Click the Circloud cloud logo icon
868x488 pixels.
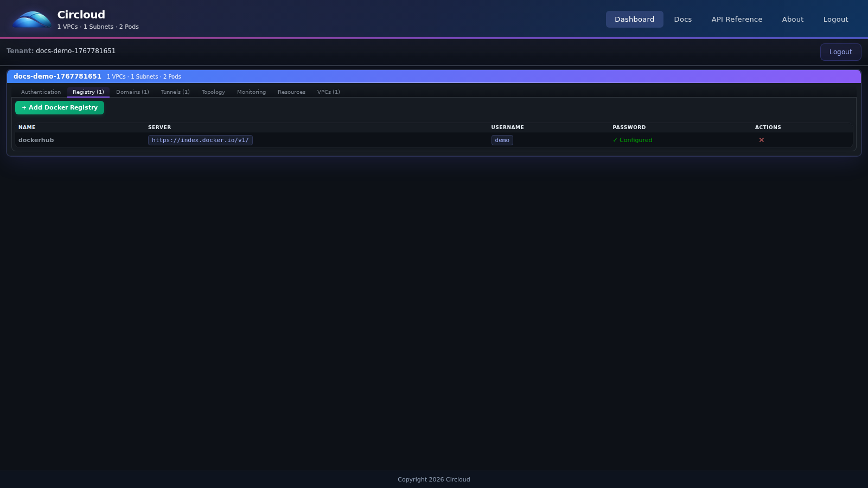pyautogui.click(x=31, y=19)
